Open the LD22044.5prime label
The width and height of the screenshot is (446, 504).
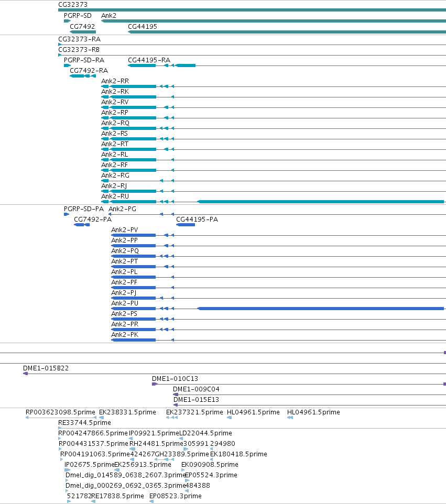tap(205, 433)
